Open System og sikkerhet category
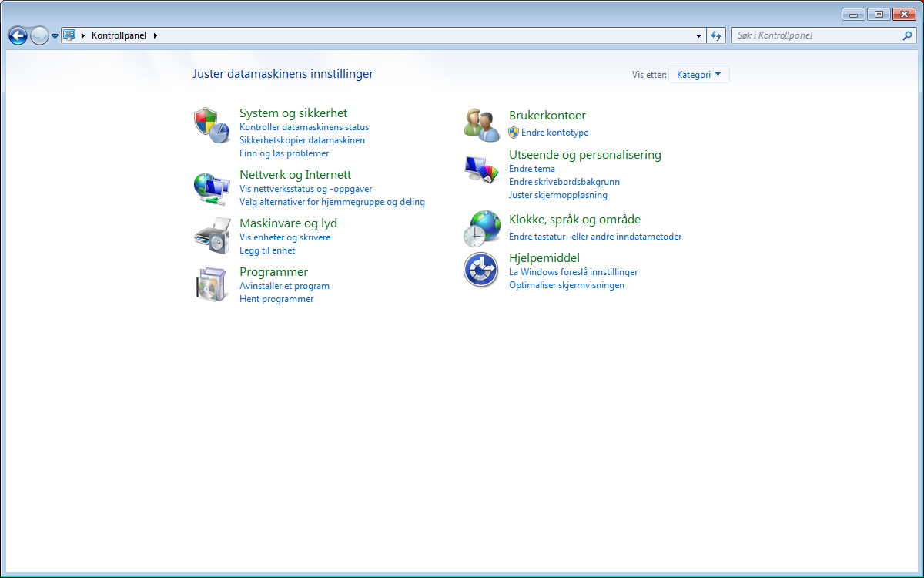Screen dimensions: 924x578 tap(293, 113)
